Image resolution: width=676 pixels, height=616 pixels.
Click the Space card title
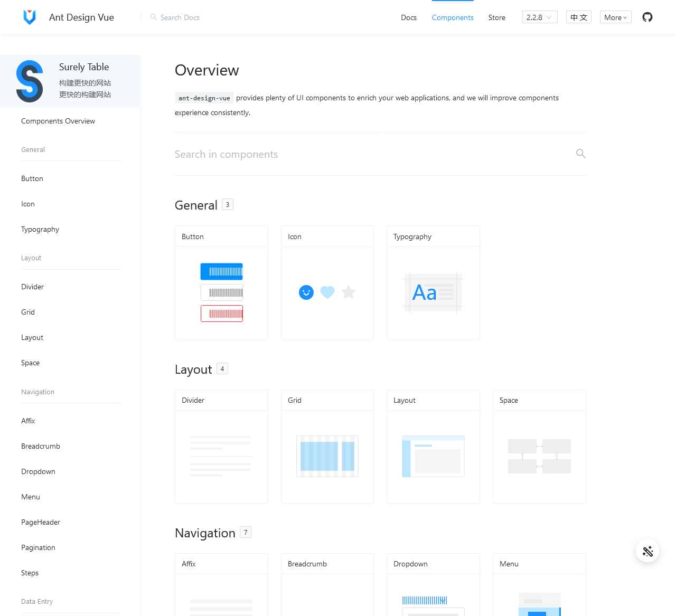tap(509, 400)
